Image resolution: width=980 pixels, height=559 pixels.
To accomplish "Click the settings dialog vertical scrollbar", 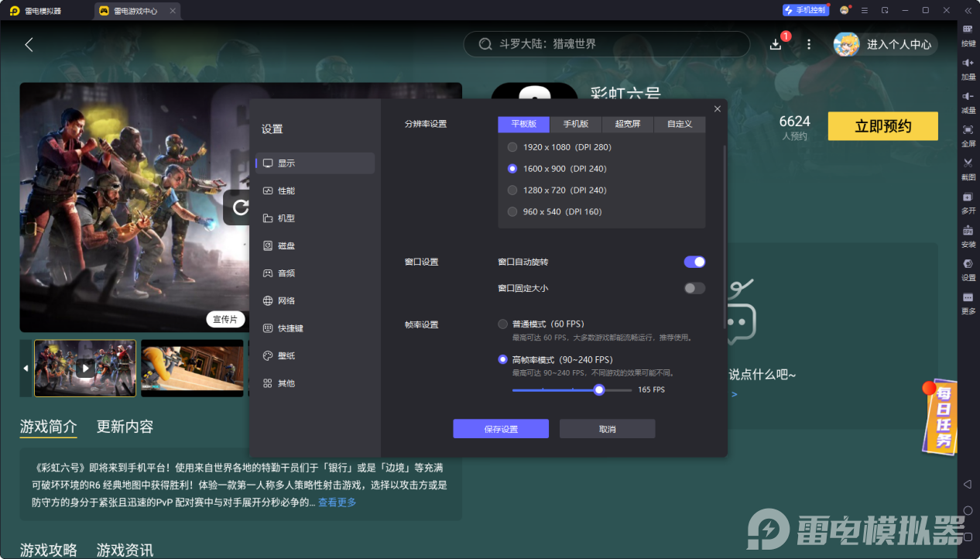I will click(725, 236).
